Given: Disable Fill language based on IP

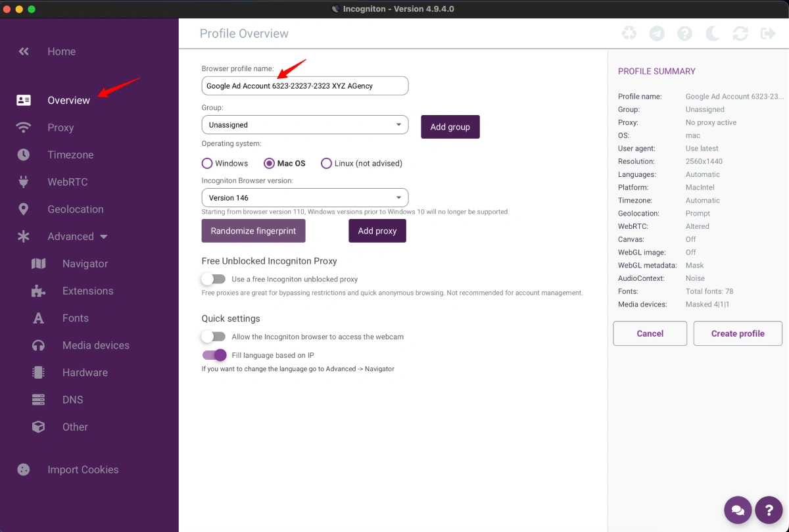Looking at the screenshot, I should pos(214,355).
